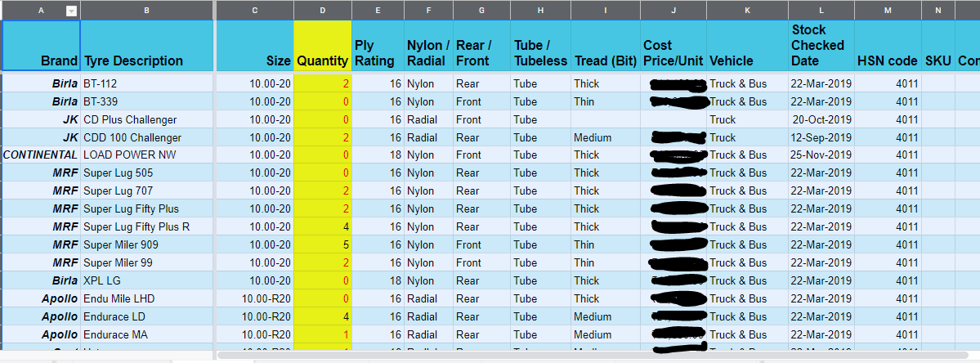
Task: Select the "Nylon / Radial" header cell
Action: pyautogui.click(x=429, y=46)
